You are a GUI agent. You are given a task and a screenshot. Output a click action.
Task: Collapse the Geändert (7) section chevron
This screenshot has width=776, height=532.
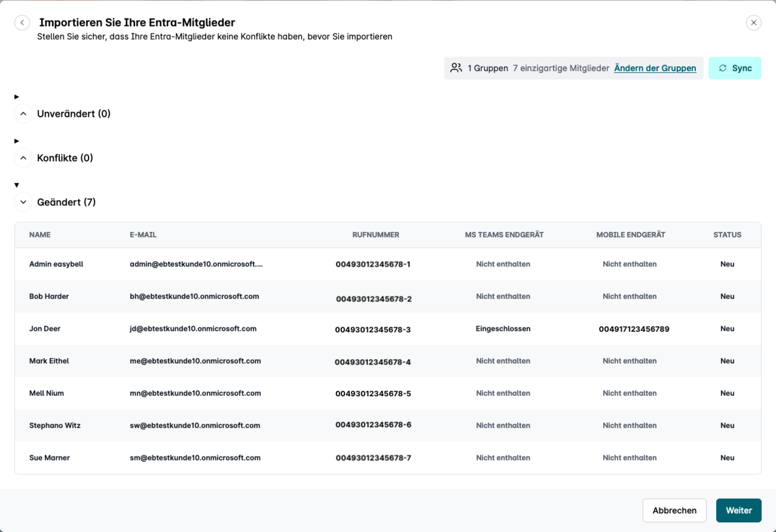click(x=23, y=202)
